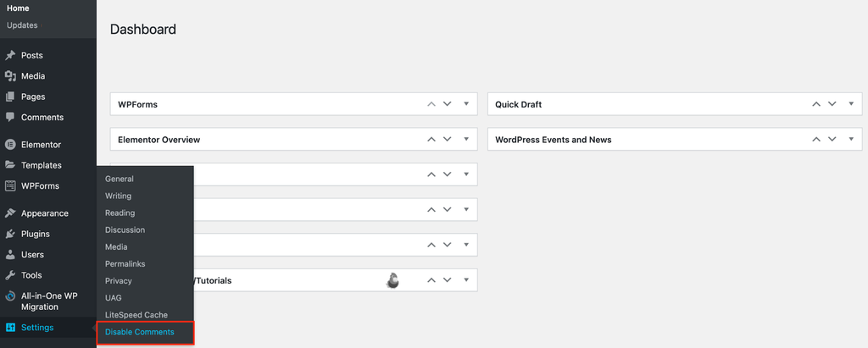Open All-in-One WP Migration menu
Viewport: 868px width, 348px height.
[x=47, y=301]
